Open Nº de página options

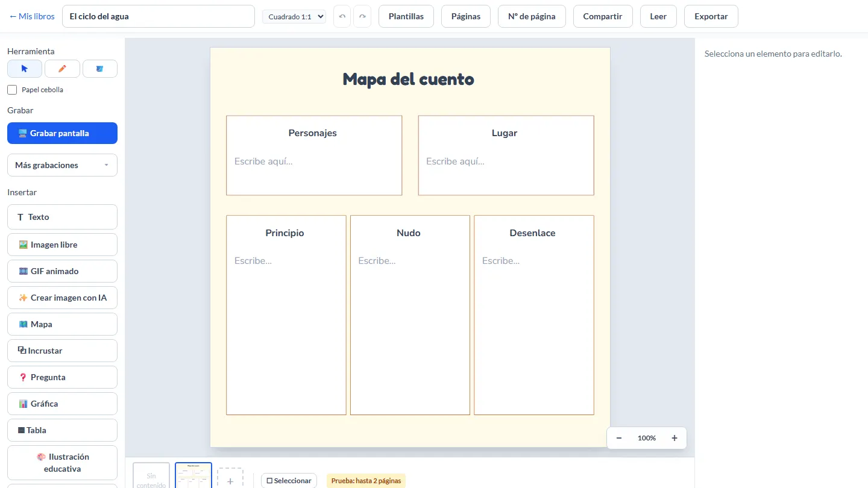(x=532, y=16)
